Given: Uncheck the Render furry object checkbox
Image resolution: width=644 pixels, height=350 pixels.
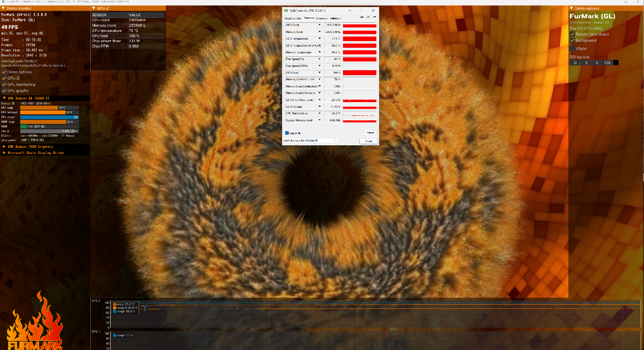Looking at the screenshot, I should click(572, 34).
